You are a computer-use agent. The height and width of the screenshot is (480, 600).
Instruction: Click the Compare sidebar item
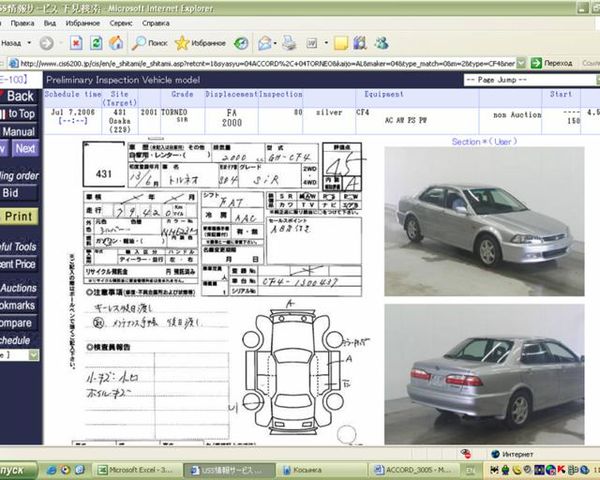click(x=19, y=323)
